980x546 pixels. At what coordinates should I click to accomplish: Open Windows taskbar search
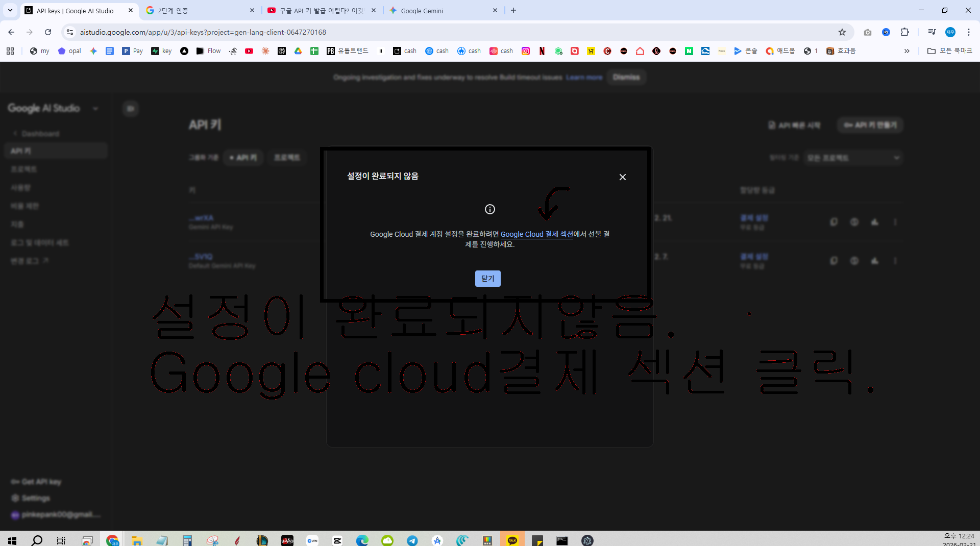37,540
